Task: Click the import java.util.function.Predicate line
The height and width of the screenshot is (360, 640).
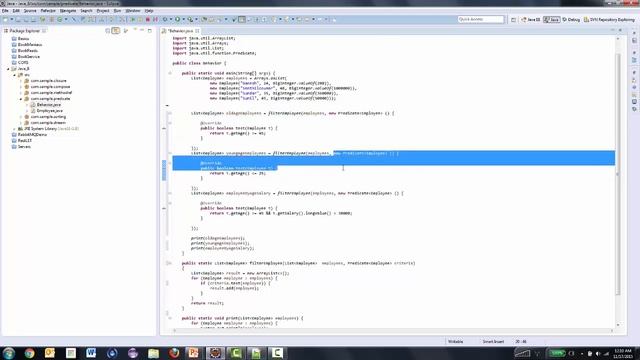Action: [214, 53]
